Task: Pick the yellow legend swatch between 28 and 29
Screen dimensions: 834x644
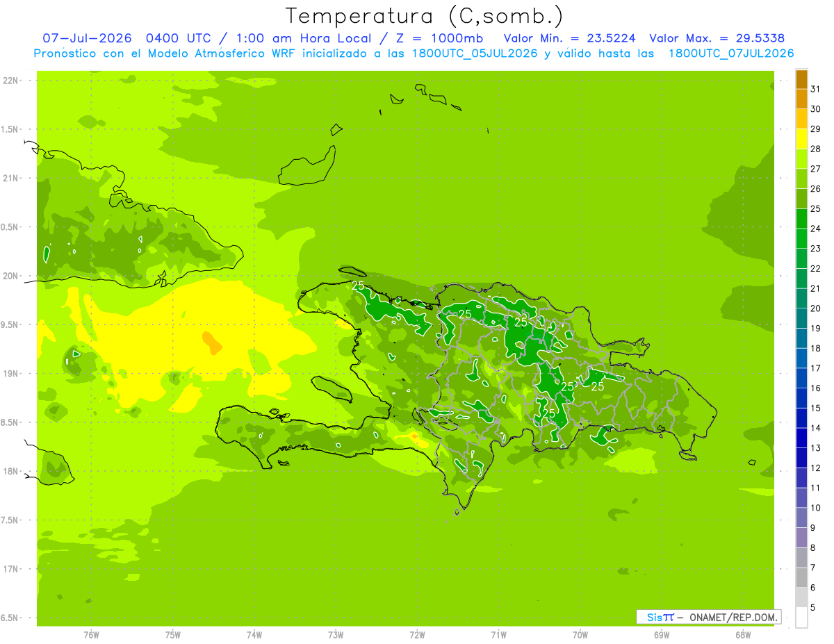Action: 801,140
